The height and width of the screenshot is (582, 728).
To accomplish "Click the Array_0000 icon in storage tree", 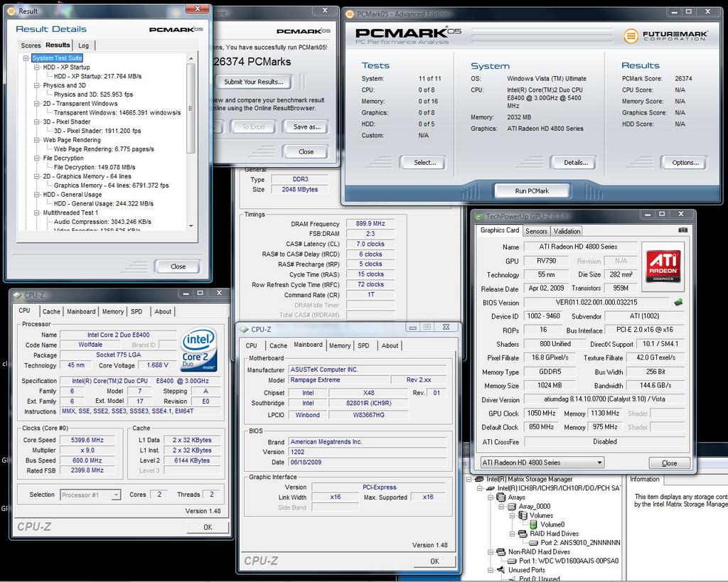I will coord(512,506).
